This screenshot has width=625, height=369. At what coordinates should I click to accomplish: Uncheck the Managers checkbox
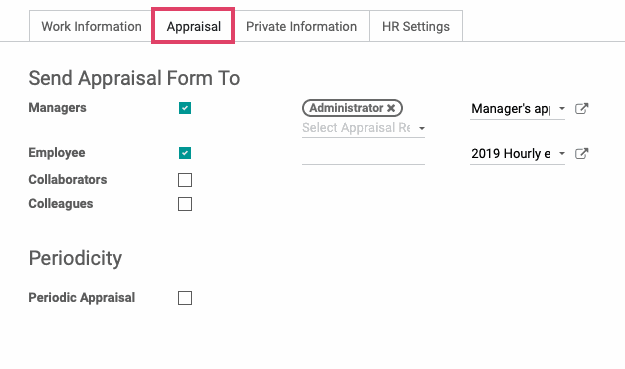185,108
